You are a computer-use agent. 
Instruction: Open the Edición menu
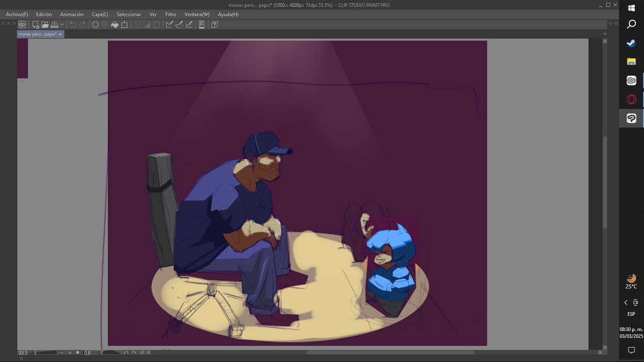coord(44,14)
